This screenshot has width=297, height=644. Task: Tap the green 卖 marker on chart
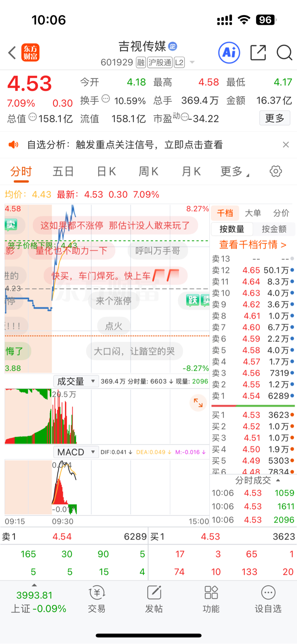coord(11,225)
